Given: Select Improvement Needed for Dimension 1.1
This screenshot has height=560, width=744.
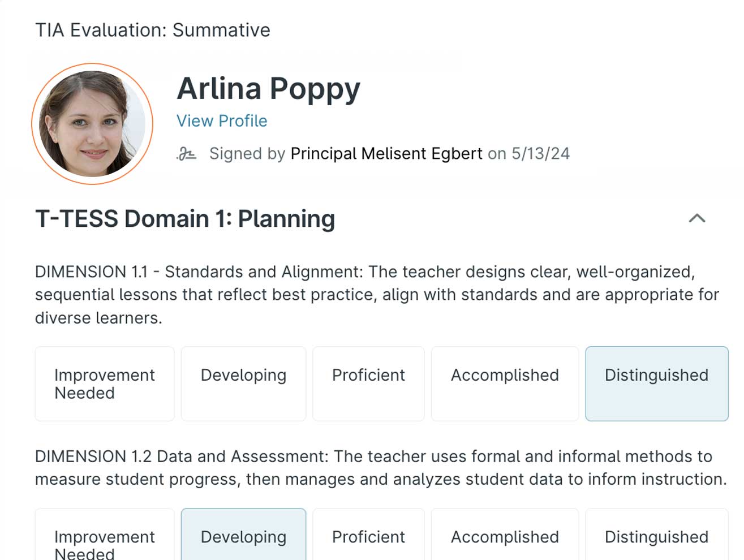Looking at the screenshot, I should tap(105, 384).
